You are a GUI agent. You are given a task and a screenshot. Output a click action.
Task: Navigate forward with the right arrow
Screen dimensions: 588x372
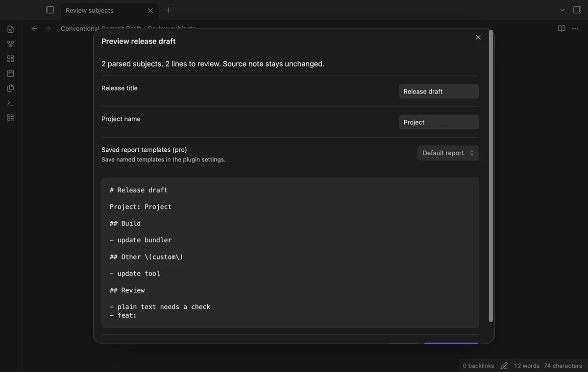click(48, 28)
